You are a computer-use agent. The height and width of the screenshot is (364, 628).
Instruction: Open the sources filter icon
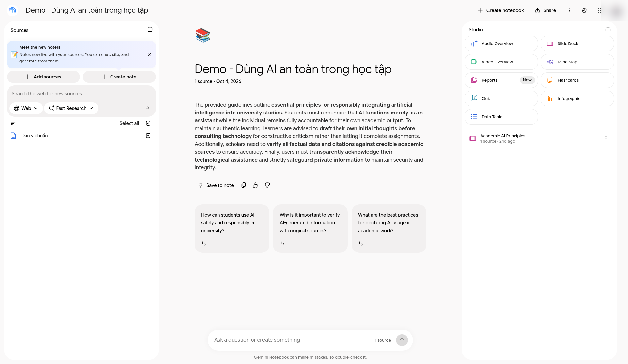coord(13,123)
